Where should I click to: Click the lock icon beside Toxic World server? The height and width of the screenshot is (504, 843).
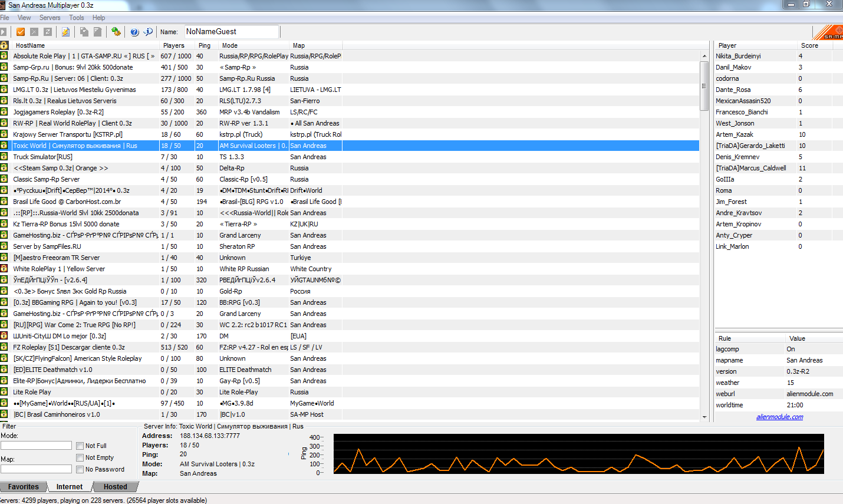click(4, 146)
